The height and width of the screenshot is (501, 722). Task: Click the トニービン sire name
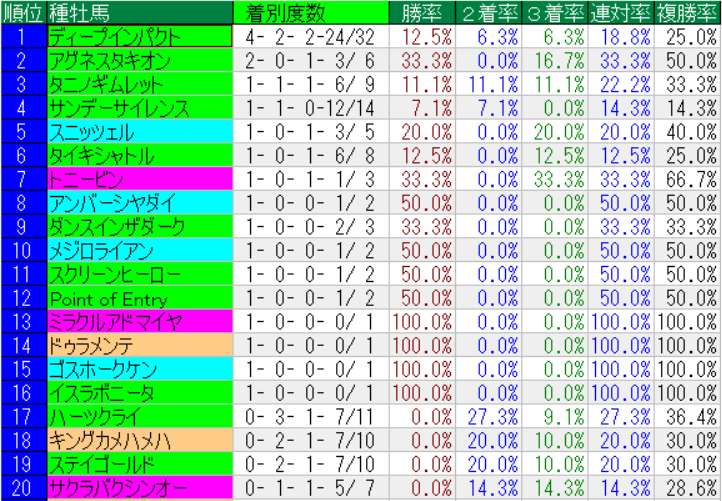tap(140, 179)
